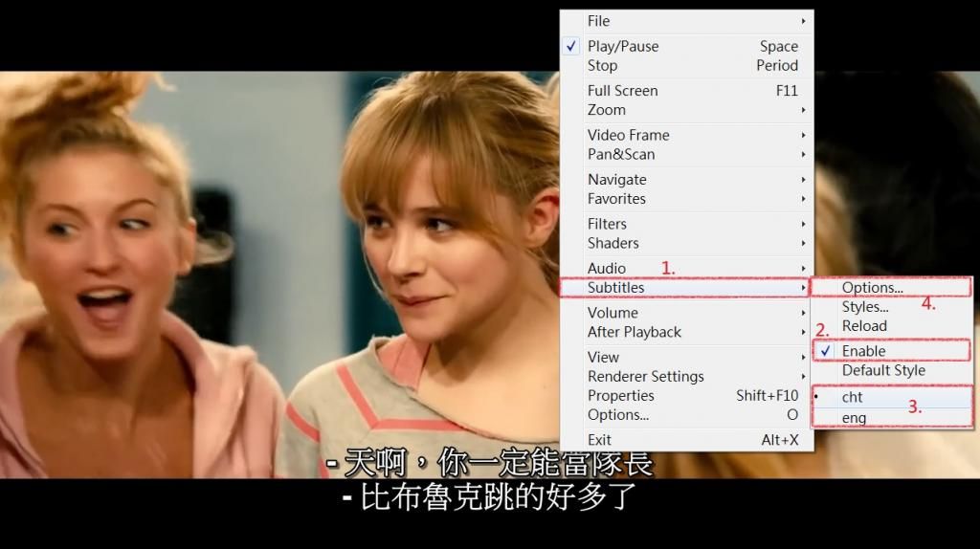Open Options... in main context menu
The width and height of the screenshot is (980, 549).
point(686,415)
